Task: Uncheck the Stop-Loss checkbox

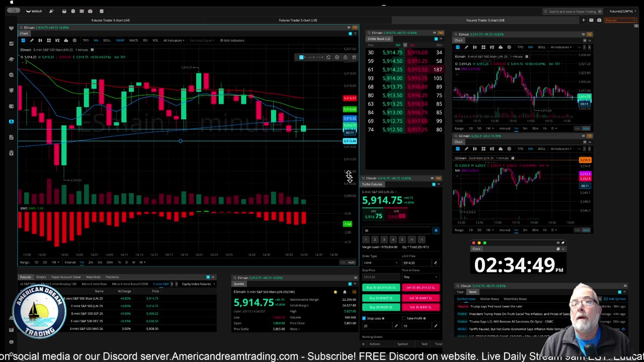Action: [x=364, y=318]
